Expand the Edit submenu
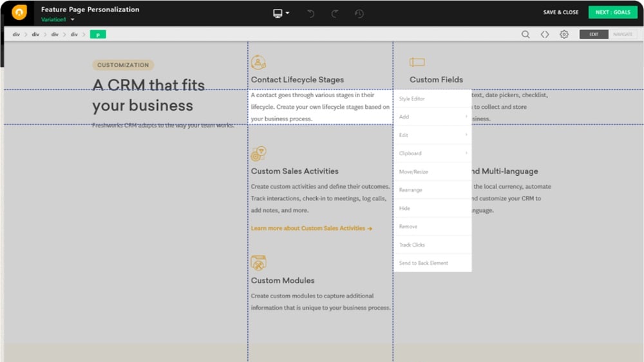This screenshot has height=362, width=644. pos(433,135)
